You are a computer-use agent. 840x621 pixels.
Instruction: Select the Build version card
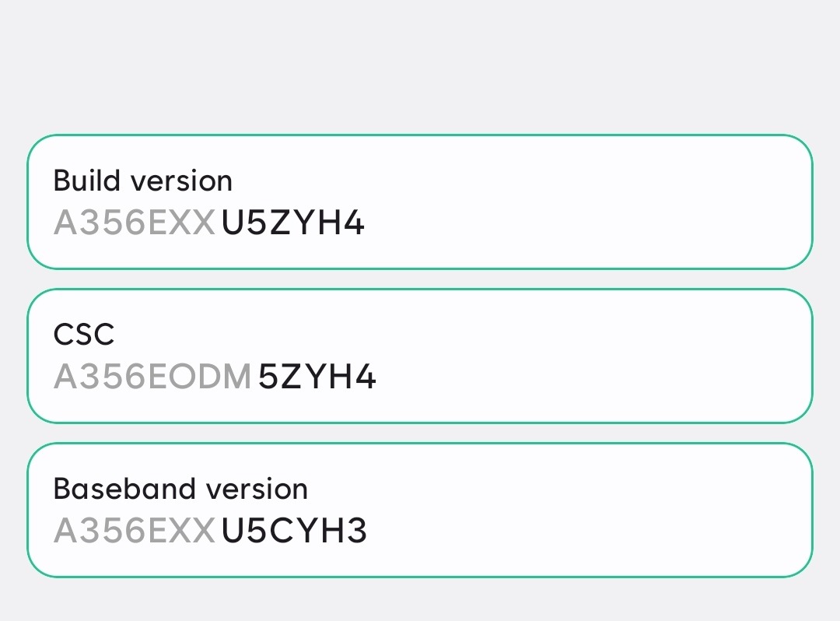pyautogui.click(x=420, y=201)
